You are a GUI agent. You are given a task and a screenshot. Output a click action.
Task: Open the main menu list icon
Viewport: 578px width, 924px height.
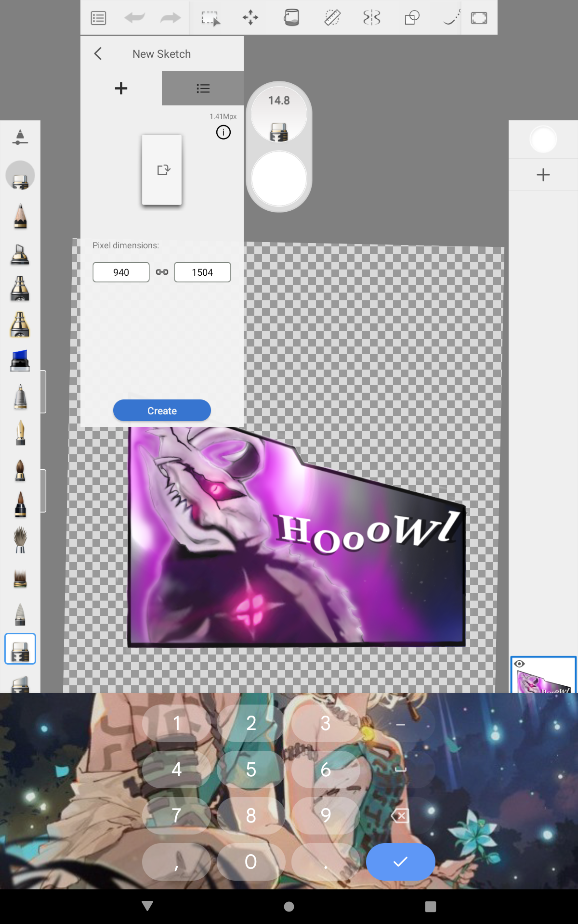click(x=98, y=18)
